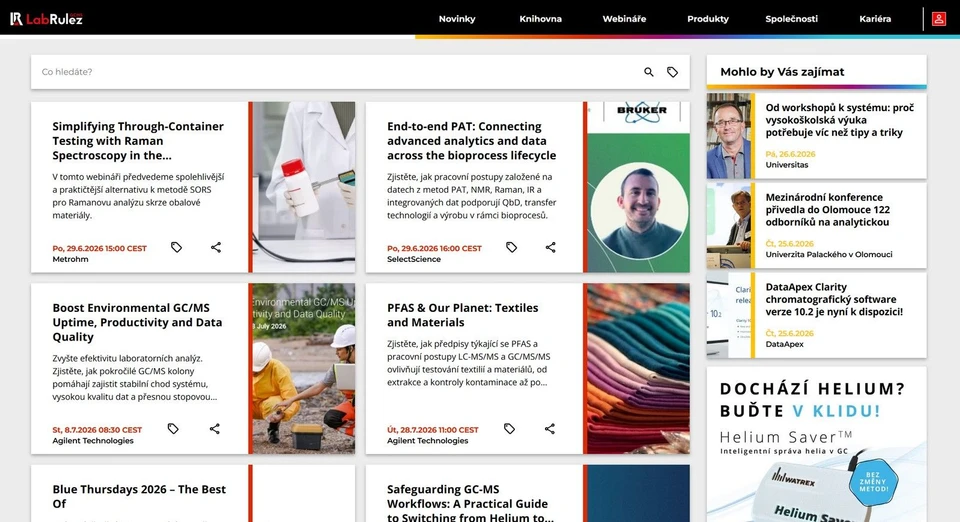This screenshot has width=960, height=522.
Task: Open 'DataApex Clarity chromatografický software' article
Action: 834,299
